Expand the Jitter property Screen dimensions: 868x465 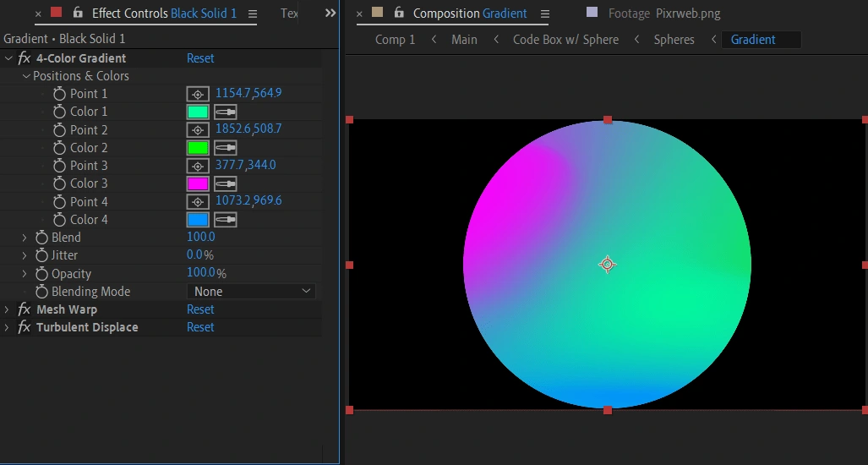pos(25,255)
